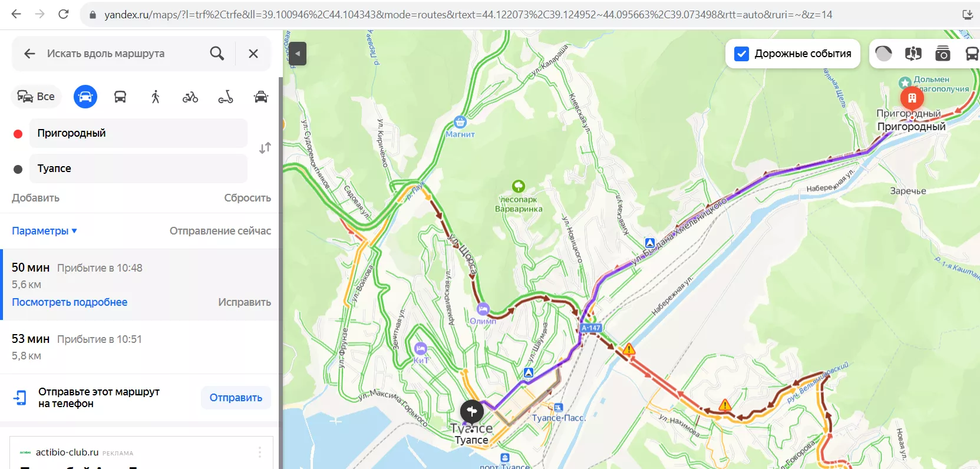Toggle the map photos layer
This screenshot has width=980, height=469.
pyautogui.click(x=942, y=54)
